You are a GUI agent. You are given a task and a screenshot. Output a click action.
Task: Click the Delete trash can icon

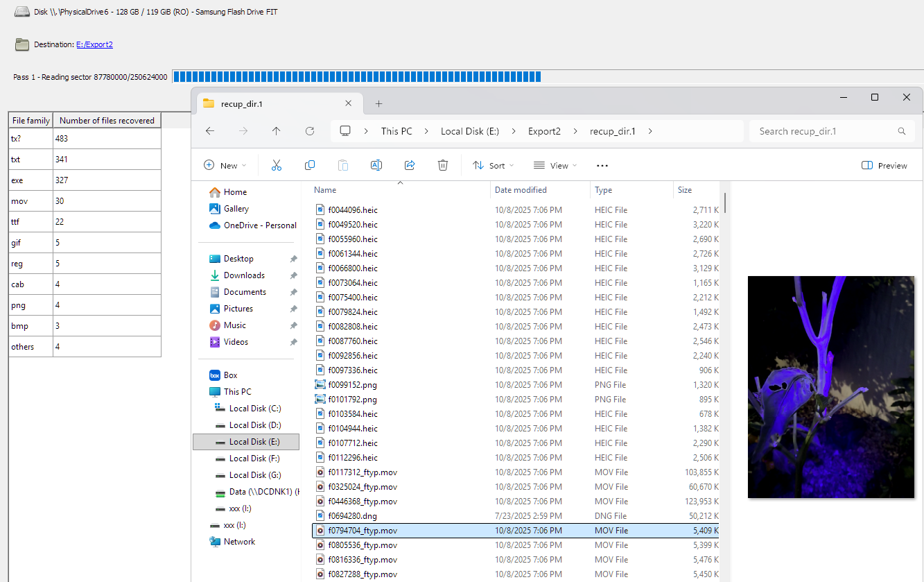[443, 165]
